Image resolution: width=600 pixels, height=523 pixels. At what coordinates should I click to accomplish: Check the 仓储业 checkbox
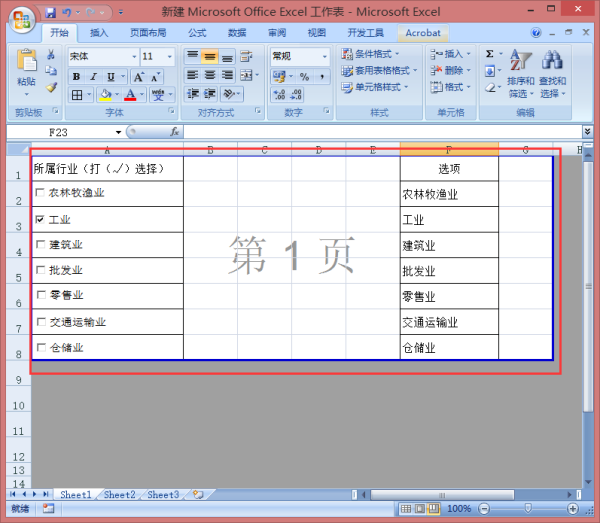tap(41, 347)
